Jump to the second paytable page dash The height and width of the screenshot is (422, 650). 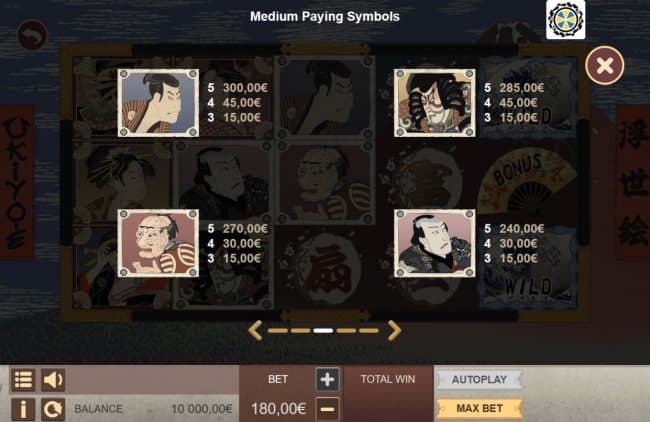coord(301,331)
